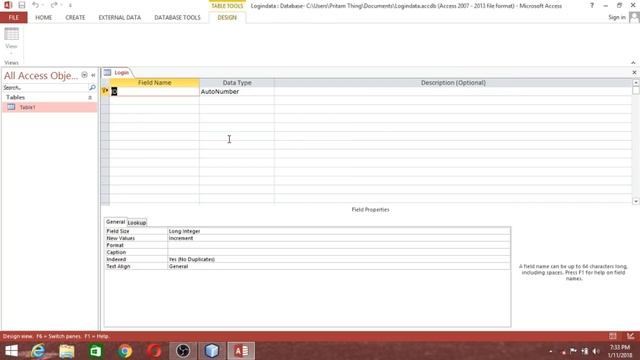This screenshot has height=360, width=640.
Task: Select Table1 in the navigation pane
Action: 49,107
